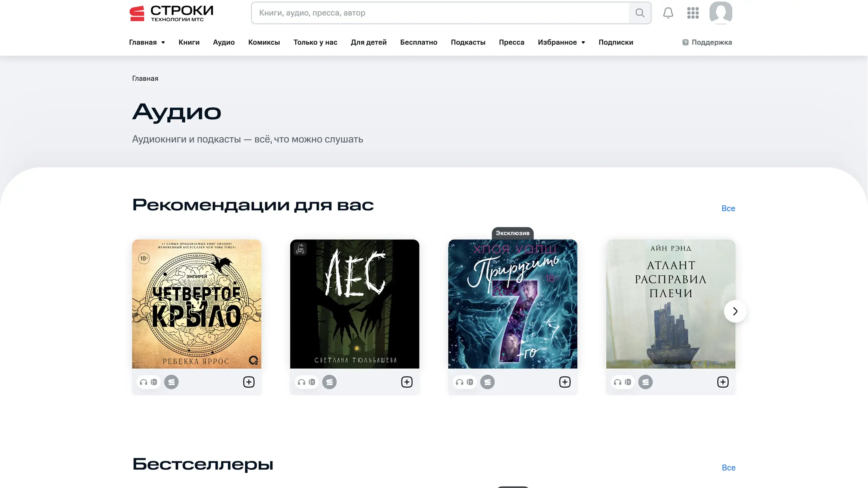The height and width of the screenshot is (488, 868).
Task: Toggle plus icon for Атлант расправил плечи
Action: tap(723, 382)
